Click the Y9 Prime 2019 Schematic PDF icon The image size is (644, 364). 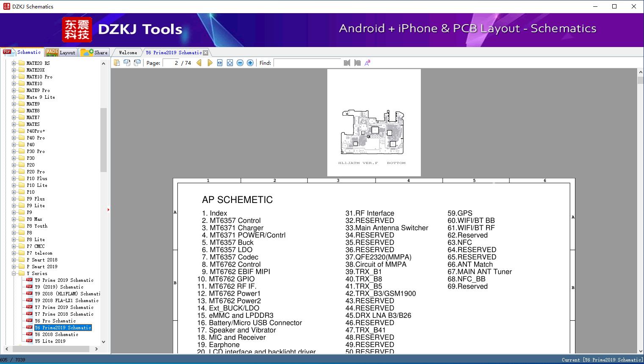29,280
